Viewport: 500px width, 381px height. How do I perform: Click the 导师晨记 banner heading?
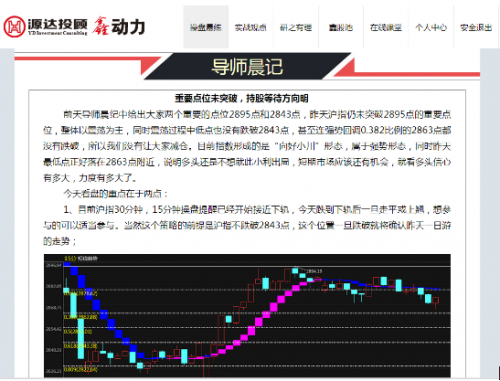tap(247, 66)
